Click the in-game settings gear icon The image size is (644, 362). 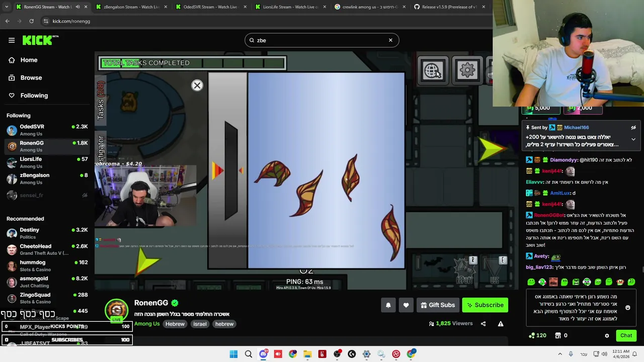467,70
